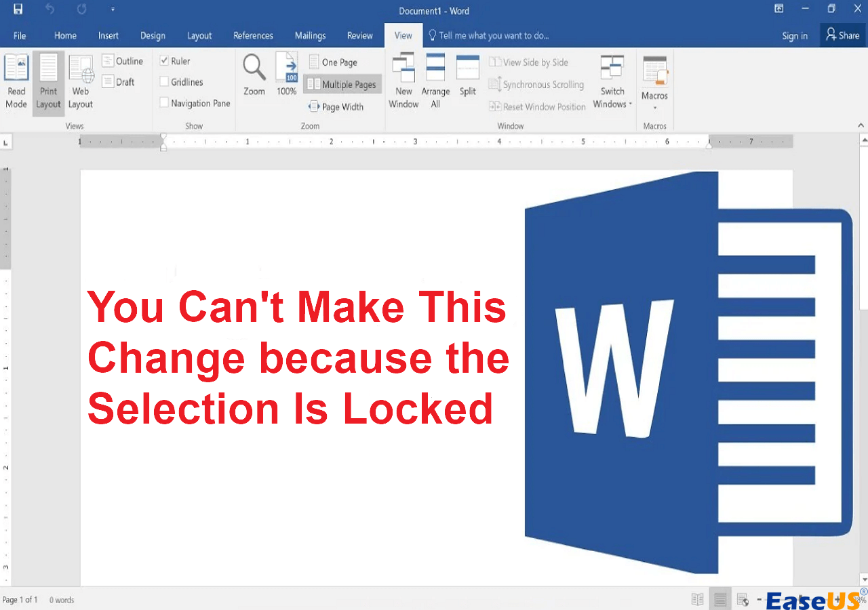The width and height of the screenshot is (868, 610).
Task: Select One Page zoom
Action: coord(333,62)
